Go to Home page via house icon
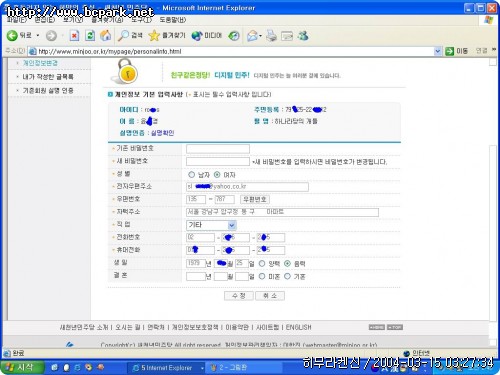 [106, 36]
